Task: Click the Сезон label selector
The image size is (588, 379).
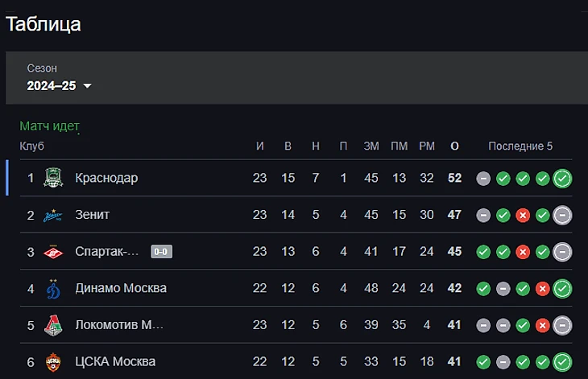Action: [42, 68]
